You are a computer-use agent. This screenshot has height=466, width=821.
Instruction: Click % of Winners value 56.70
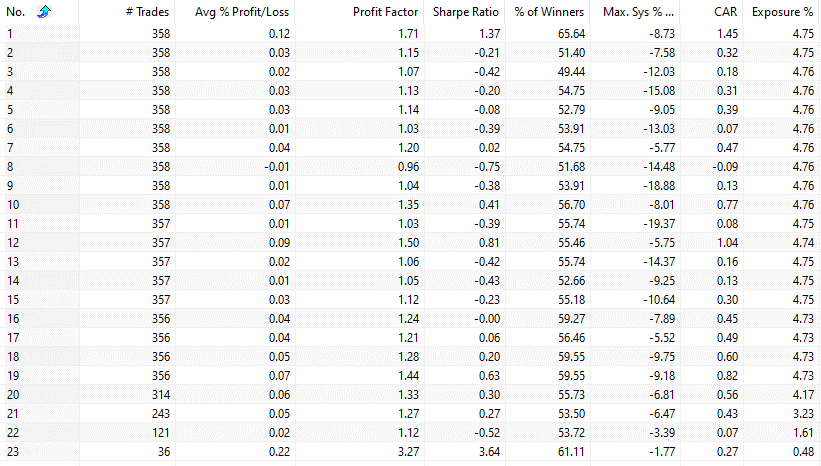coord(571,205)
